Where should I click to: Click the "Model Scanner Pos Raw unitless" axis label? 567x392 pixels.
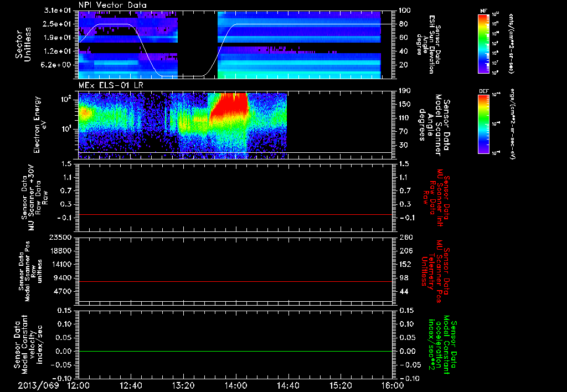pyautogui.click(x=30, y=271)
